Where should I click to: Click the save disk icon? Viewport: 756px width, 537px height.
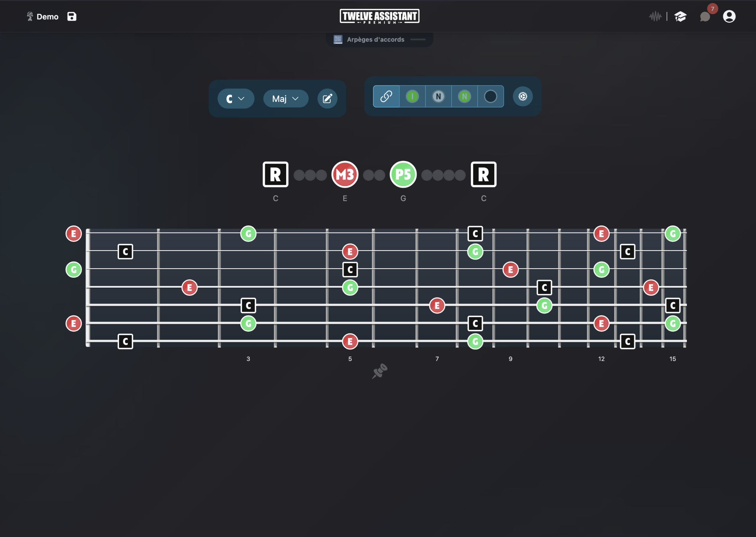tap(72, 17)
